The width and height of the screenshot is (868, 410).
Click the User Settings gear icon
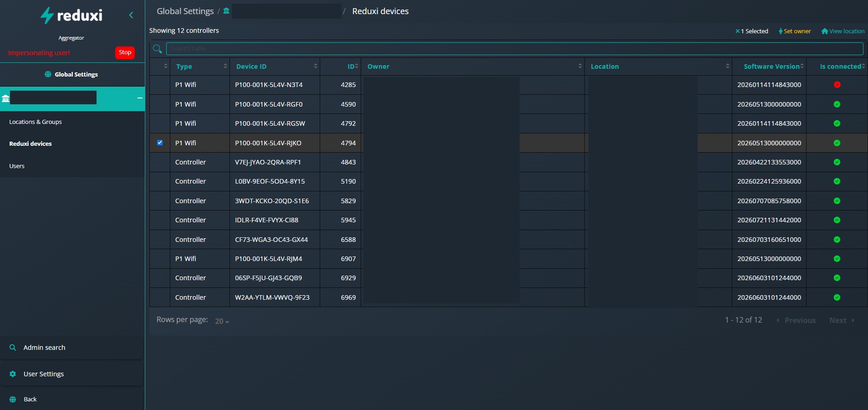pos(13,374)
